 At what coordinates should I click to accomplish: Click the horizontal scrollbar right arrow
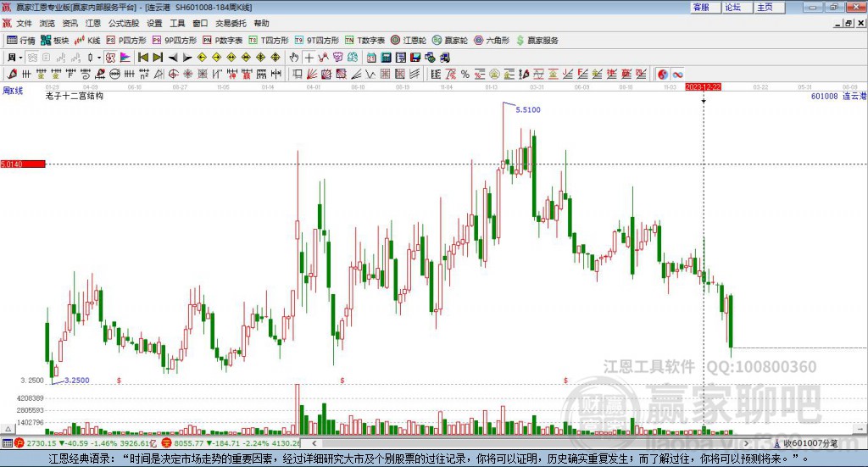click(746, 442)
